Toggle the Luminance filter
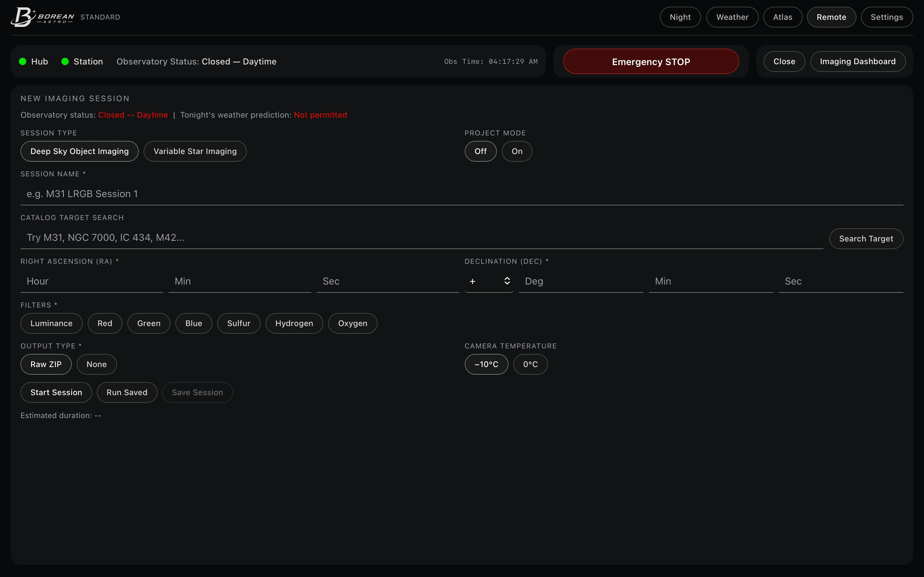Screen dimensions: 924x577 pyautogui.click(x=51, y=324)
